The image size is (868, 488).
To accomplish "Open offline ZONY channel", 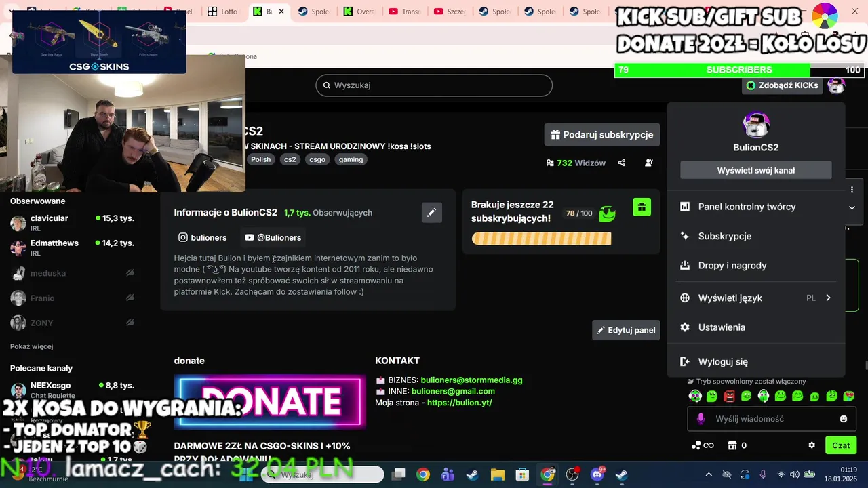I will (73, 323).
